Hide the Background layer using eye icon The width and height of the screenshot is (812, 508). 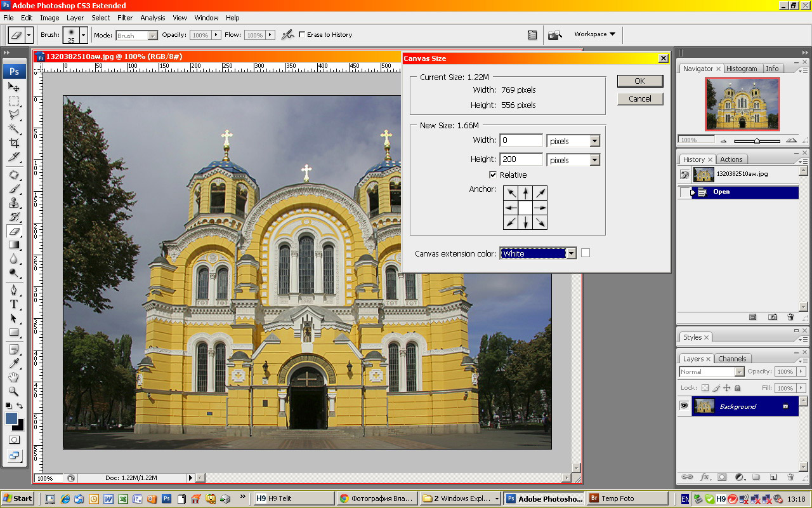pyautogui.click(x=684, y=406)
